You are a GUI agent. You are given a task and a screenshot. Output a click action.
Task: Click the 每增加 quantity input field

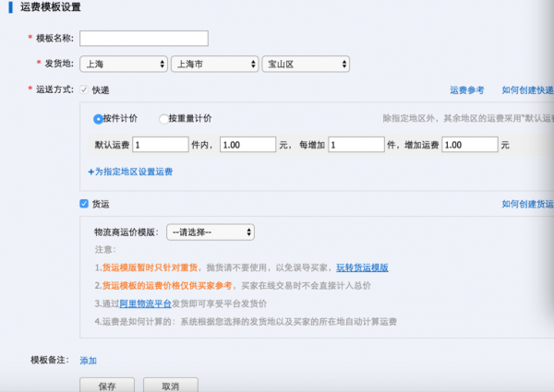click(x=355, y=145)
